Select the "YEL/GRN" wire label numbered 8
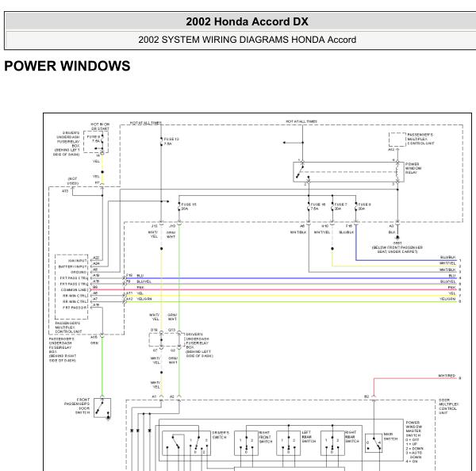This screenshot has width=476, height=471. pyautogui.click(x=447, y=299)
